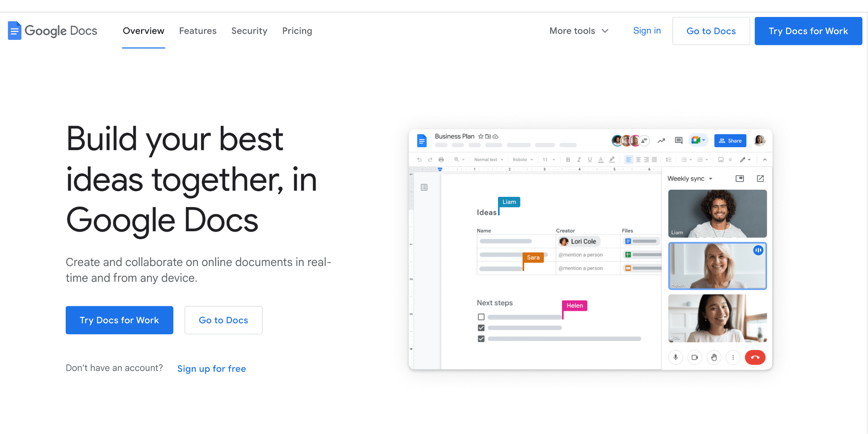Click the picture-in-picture icon beside Weekly sync
868x434 pixels.
[740, 179]
